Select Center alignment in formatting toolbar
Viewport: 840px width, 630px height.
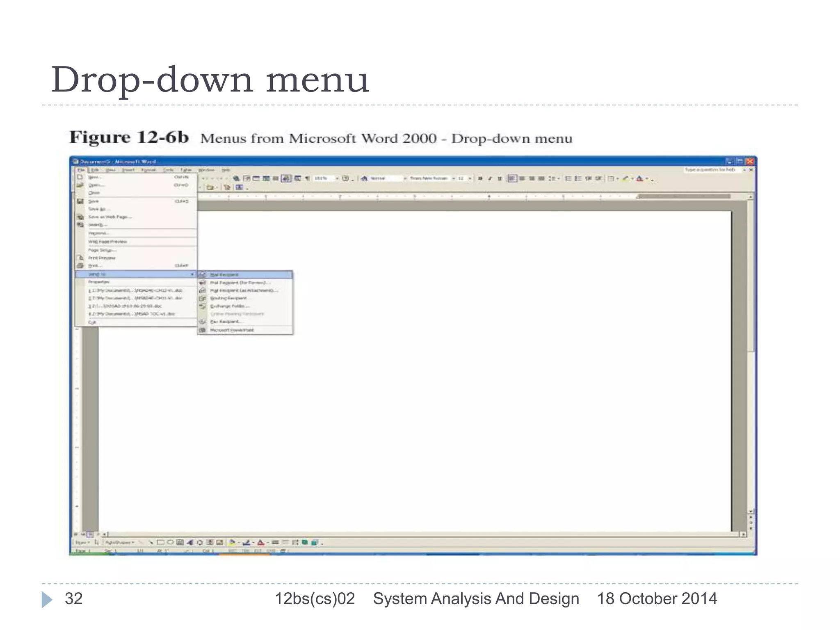pos(522,178)
